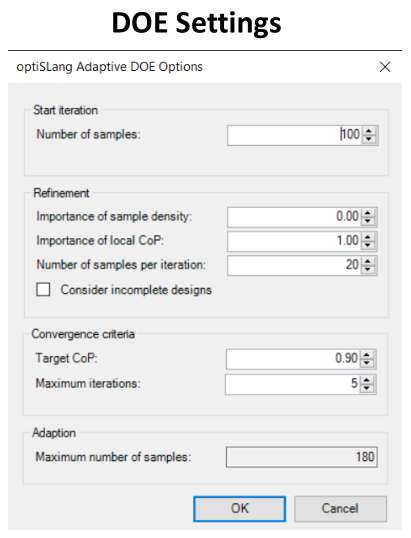Select the Maximum iterations input field
The height and width of the screenshot is (538, 411).
293,384
